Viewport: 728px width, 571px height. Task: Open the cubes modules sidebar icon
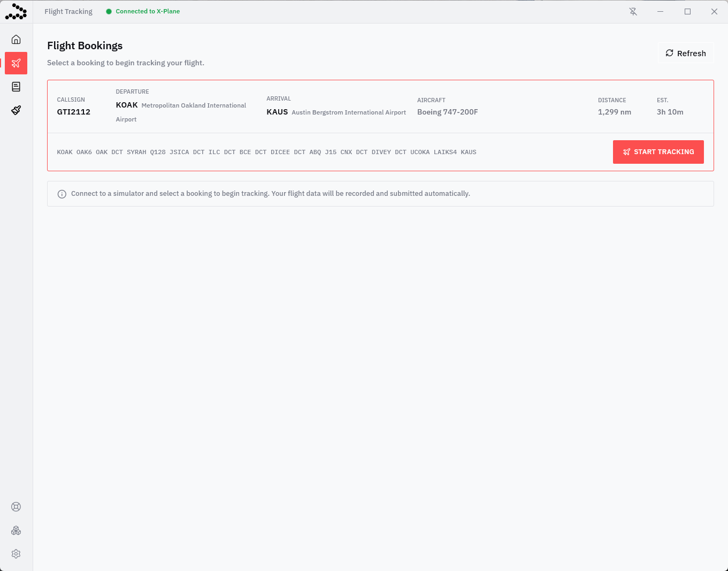[16, 530]
